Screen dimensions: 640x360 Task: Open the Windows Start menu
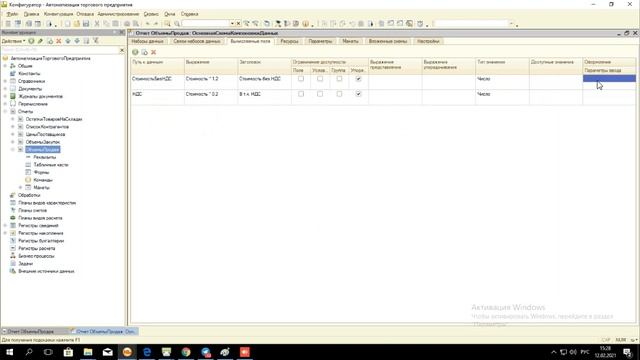click(x=9, y=352)
